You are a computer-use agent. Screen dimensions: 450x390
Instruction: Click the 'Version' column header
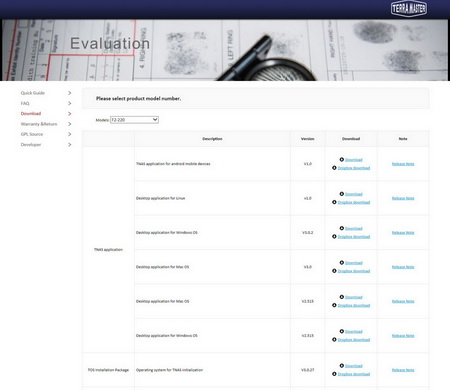click(x=308, y=139)
